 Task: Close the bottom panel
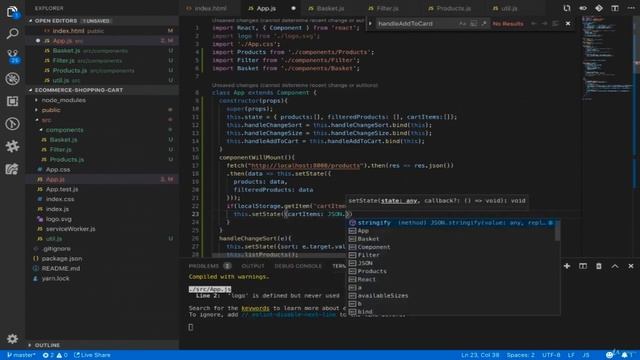(x=631, y=266)
